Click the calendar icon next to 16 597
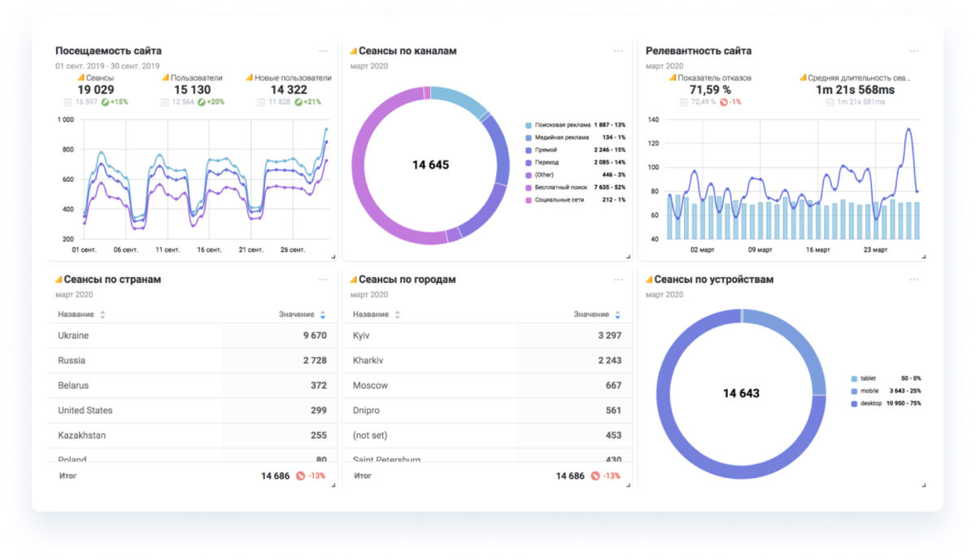The image size is (976, 560). 68,102
